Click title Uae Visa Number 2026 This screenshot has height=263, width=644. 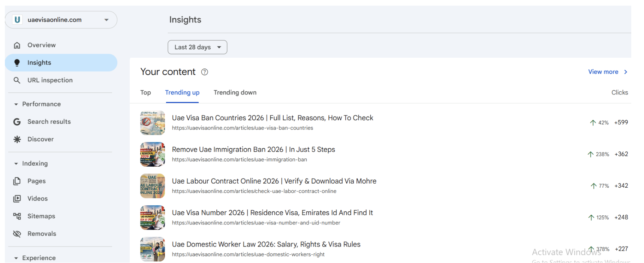pos(273,213)
